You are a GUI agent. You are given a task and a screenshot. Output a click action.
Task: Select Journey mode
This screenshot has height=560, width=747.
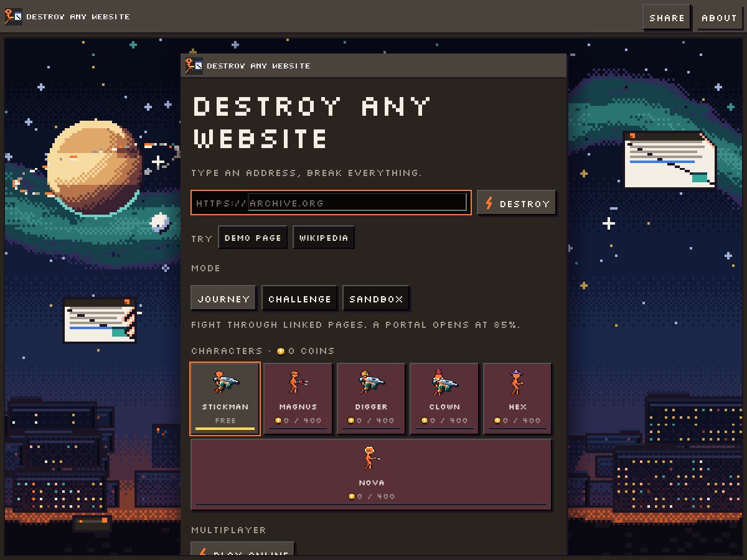(223, 298)
